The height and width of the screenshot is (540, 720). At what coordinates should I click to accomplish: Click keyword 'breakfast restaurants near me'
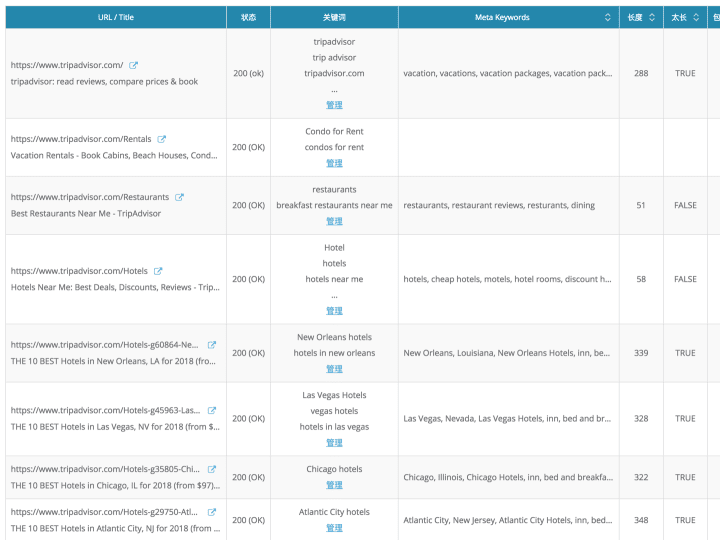334,205
